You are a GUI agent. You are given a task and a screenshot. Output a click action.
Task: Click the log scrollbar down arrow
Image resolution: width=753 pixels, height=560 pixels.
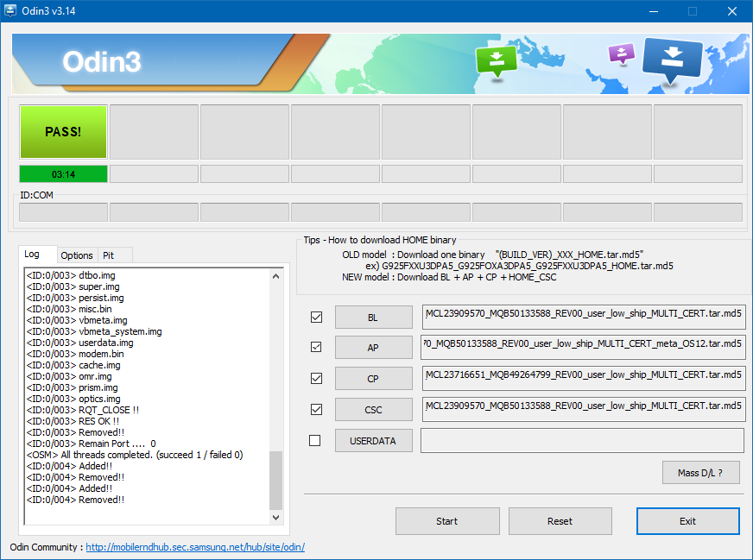click(275, 518)
